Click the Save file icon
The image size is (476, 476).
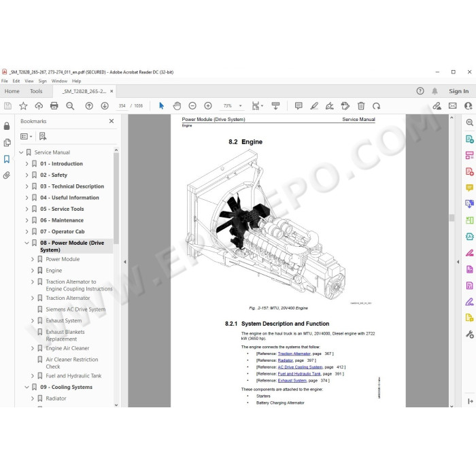(8, 105)
